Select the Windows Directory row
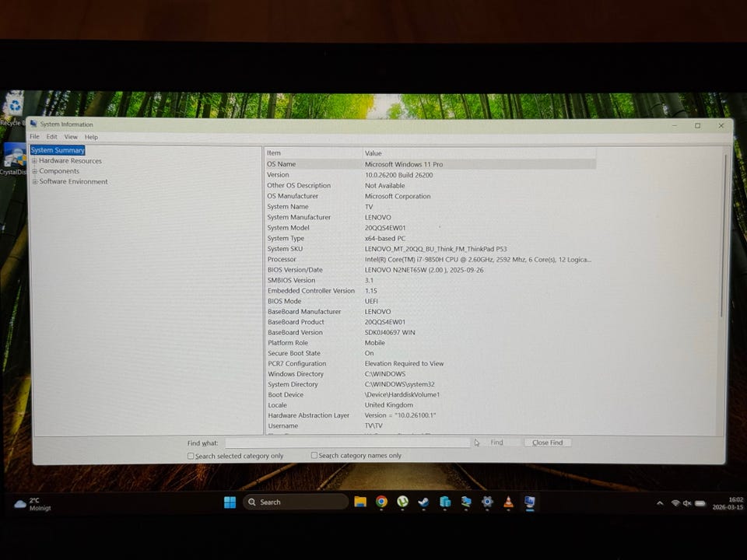Viewport: 747px width, 560px height. point(430,374)
